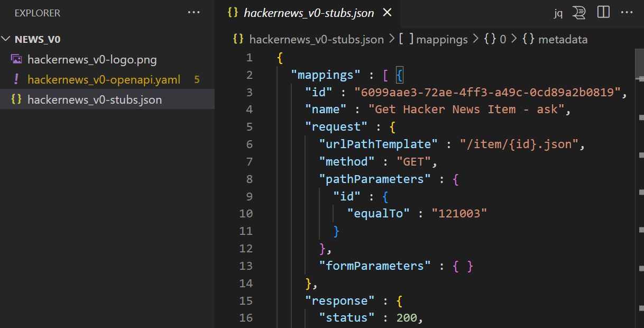
Task: Click breadcrumb chevron after stubs.json filename
Action: click(x=392, y=39)
